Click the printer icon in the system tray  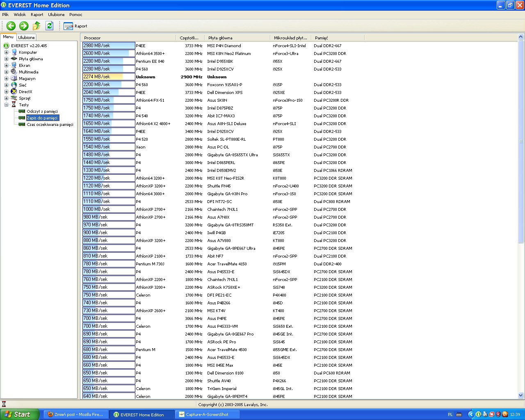[485, 414]
